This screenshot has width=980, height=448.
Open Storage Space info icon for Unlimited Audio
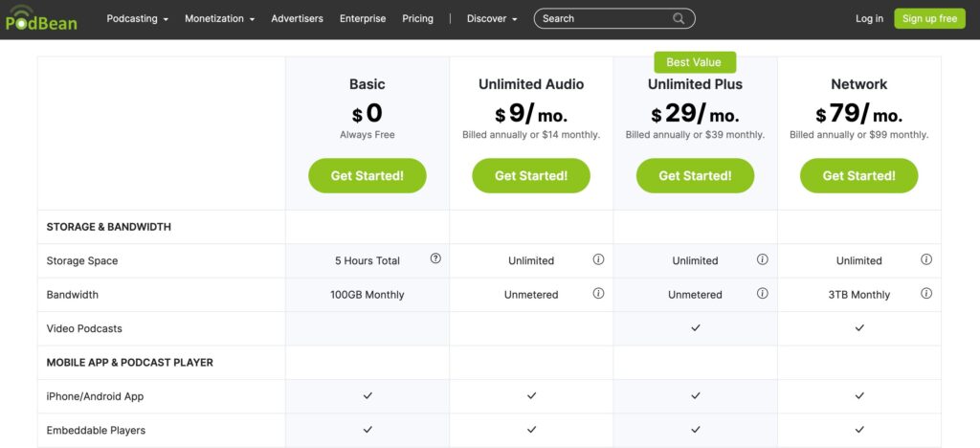pyautogui.click(x=598, y=259)
